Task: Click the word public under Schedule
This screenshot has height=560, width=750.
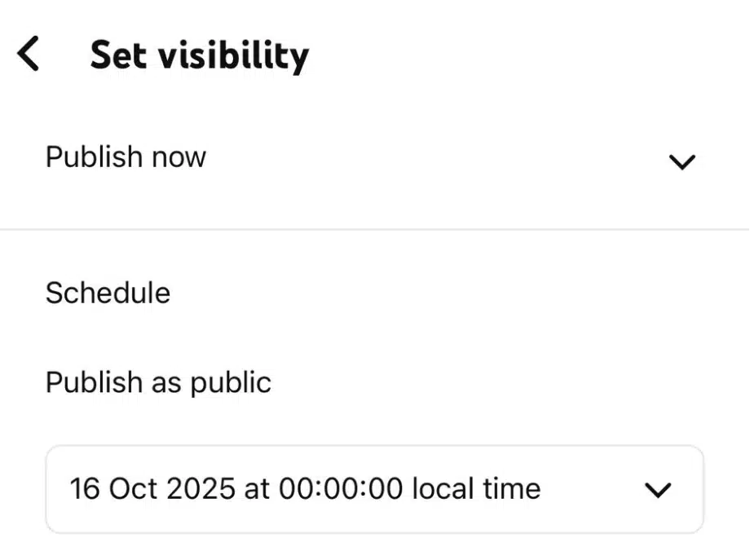Action: pos(231,382)
